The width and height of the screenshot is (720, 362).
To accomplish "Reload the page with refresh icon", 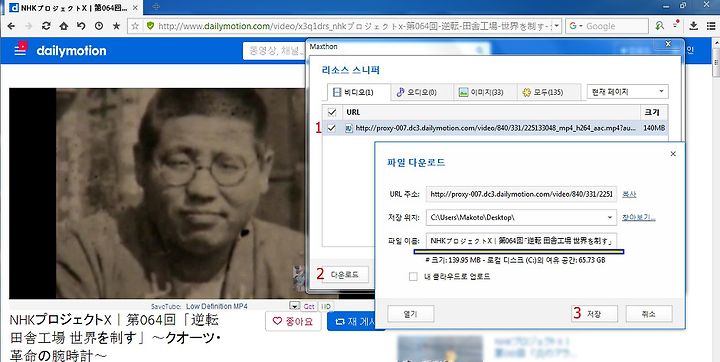I will coord(46,26).
